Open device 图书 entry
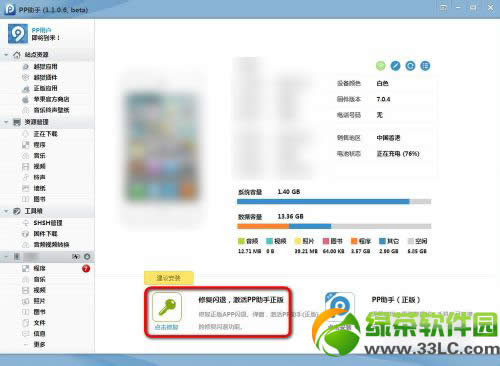Screen dimensions: 500x366 (x=39, y=312)
